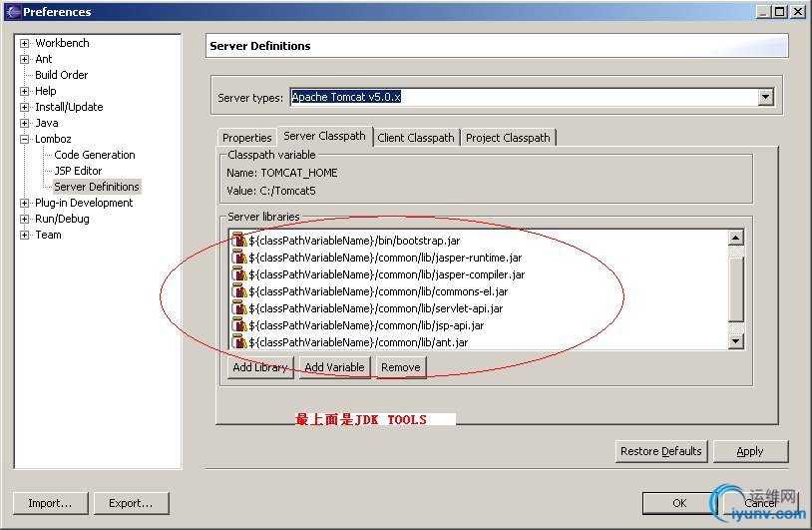Click the Export... button
This screenshot has width=812, height=530.
point(131,503)
